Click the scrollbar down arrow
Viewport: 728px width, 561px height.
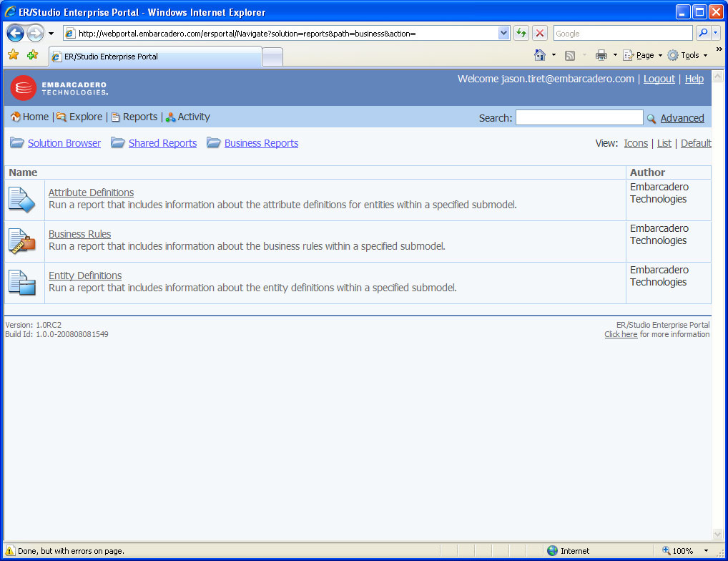[718, 535]
